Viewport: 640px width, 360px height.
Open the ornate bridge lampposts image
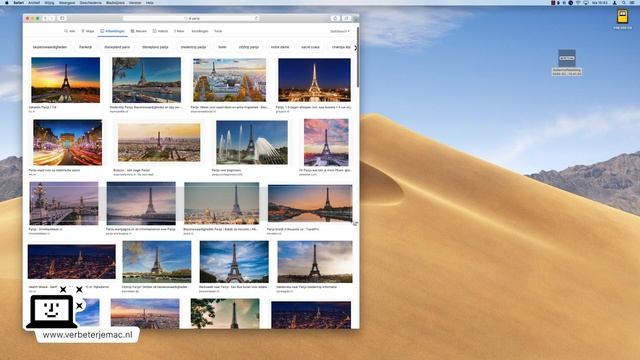point(64,203)
